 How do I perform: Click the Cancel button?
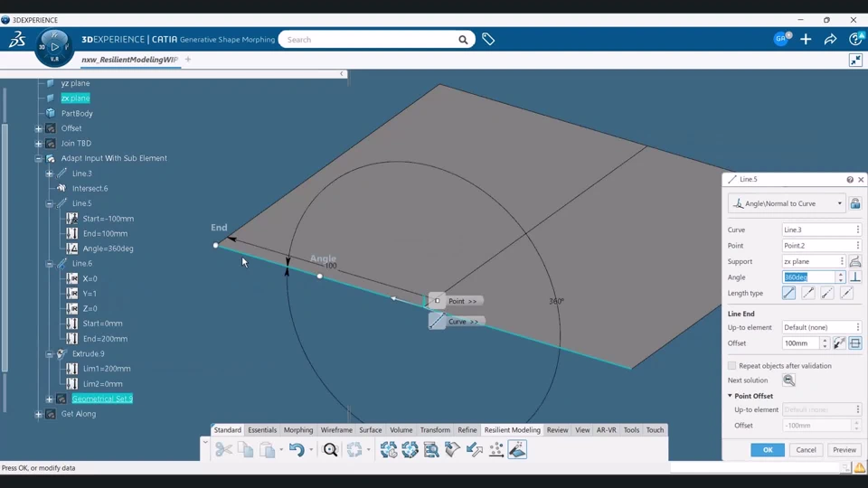pos(806,450)
